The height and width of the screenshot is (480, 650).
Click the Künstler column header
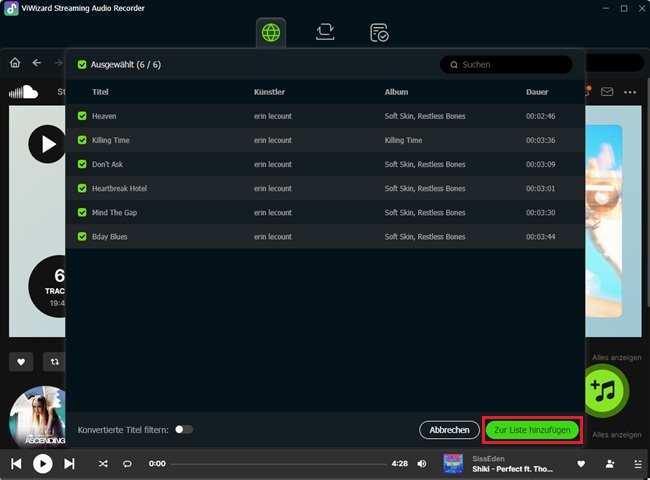(269, 92)
